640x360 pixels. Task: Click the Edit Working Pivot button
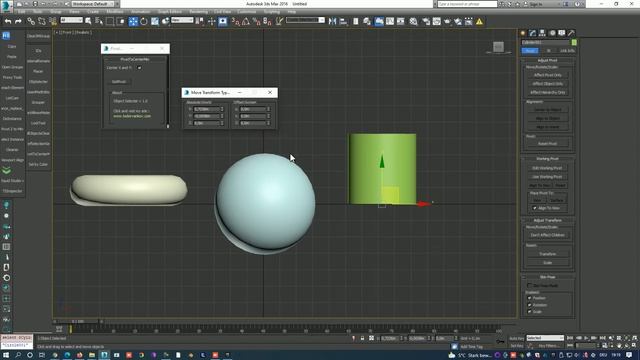click(x=547, y=168)
